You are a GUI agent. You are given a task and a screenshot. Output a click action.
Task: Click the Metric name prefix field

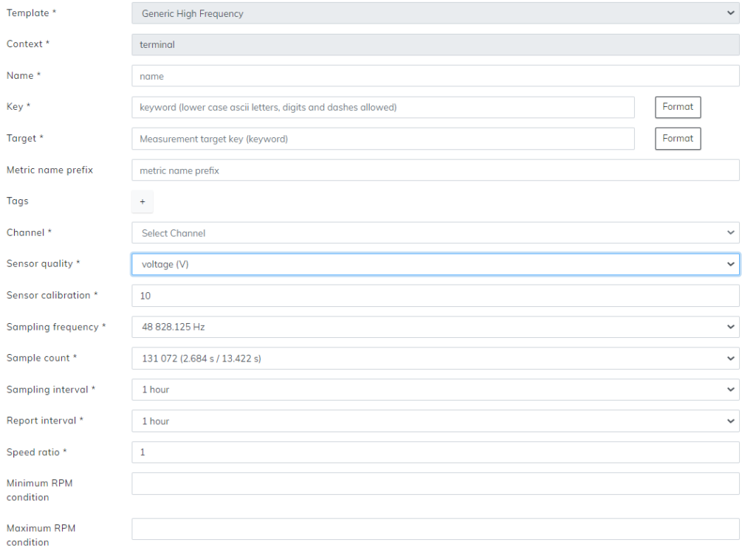click(x=435, y=170)
